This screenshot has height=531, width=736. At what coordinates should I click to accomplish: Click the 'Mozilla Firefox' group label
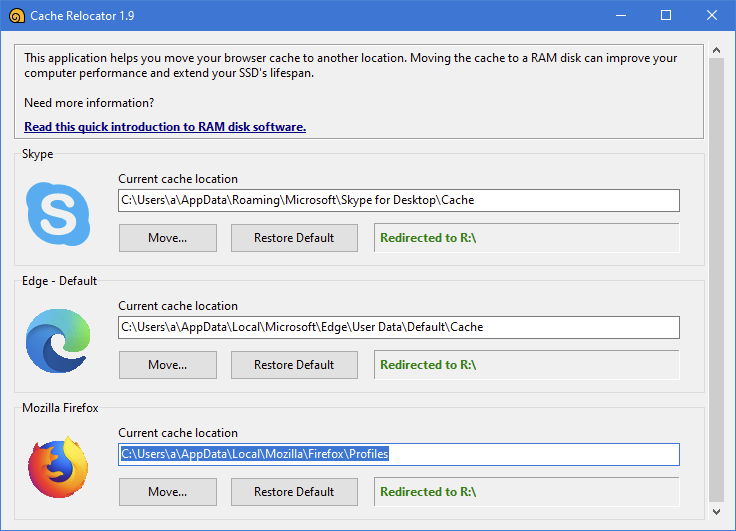(x=61, y=408)
